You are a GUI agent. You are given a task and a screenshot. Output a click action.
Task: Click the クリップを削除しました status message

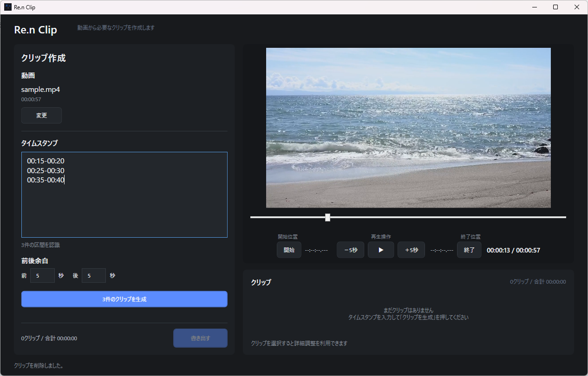[39, 365]
